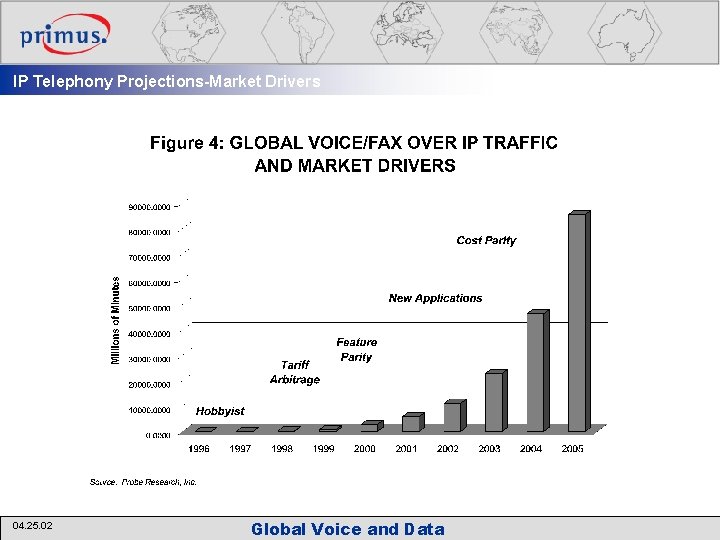Click the year label '2001'

coord(406,449)
